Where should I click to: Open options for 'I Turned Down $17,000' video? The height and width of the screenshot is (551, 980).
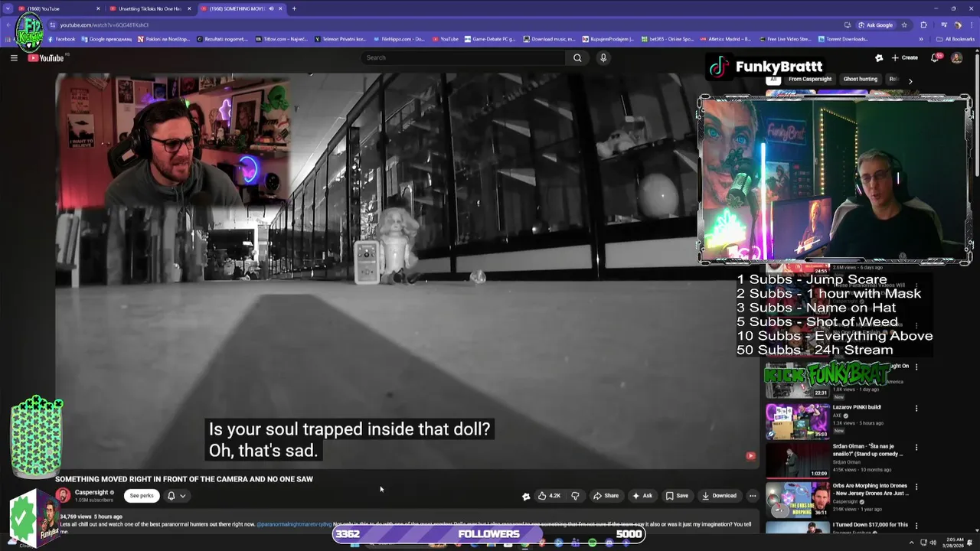pyautogui.click(x=916, y=526)
